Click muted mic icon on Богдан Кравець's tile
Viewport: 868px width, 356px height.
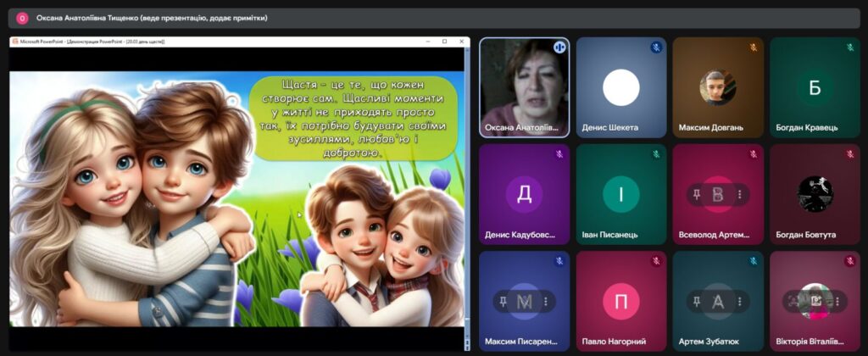(x=849, y=47)
